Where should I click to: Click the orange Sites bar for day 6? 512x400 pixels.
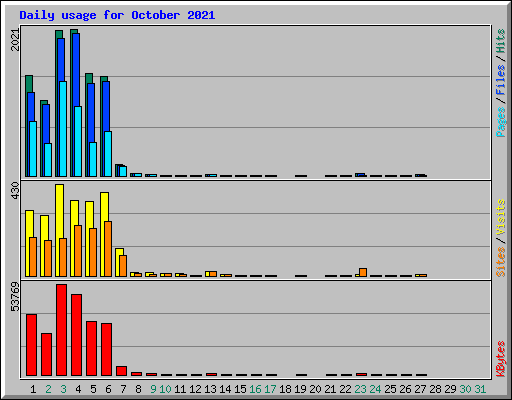108,249
